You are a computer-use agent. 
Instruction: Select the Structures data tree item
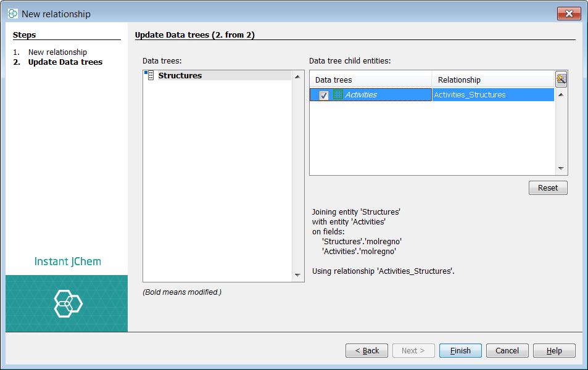tap(180, 75)
